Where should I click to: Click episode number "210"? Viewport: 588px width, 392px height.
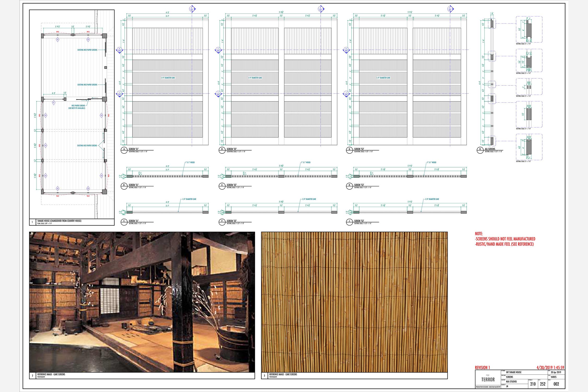[533, 384]
